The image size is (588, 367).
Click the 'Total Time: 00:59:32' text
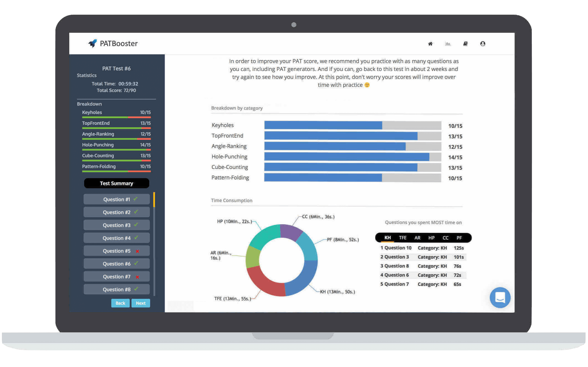[115, 83]
